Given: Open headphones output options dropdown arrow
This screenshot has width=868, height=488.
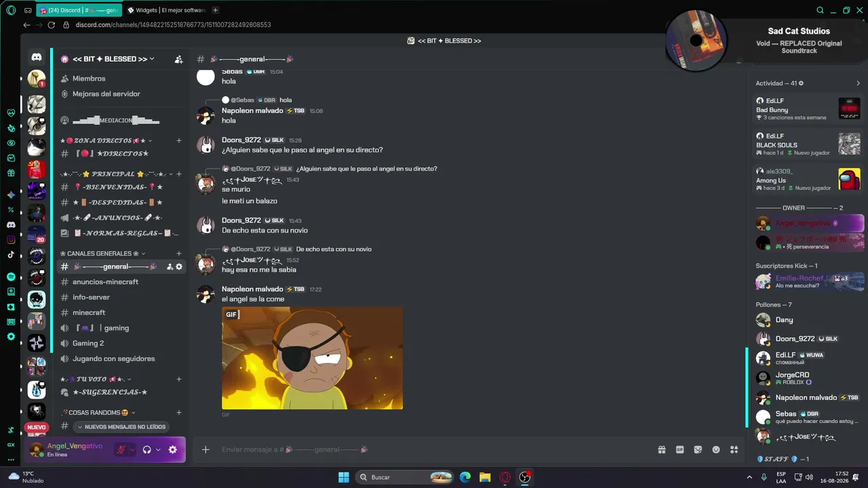Looking at the screenshot, I should pyautogui.click(x=158, y=449).
